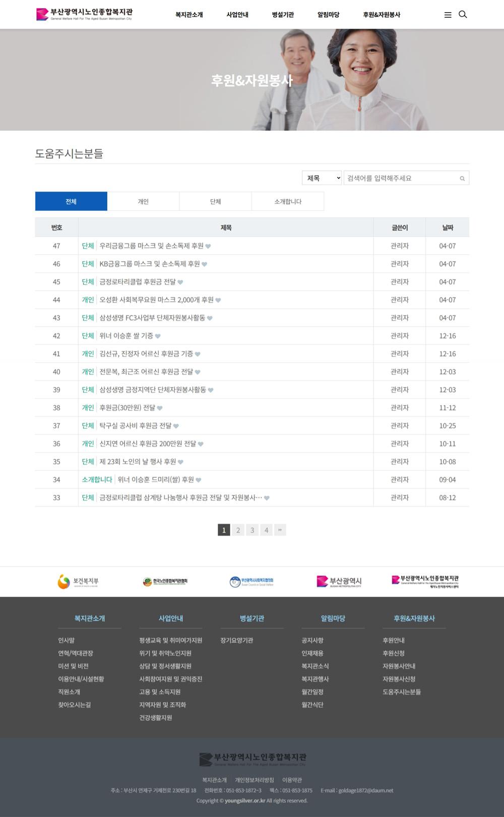
Task: Click 알림마당 heading in footer sitemap
Action: coord(333,618)
